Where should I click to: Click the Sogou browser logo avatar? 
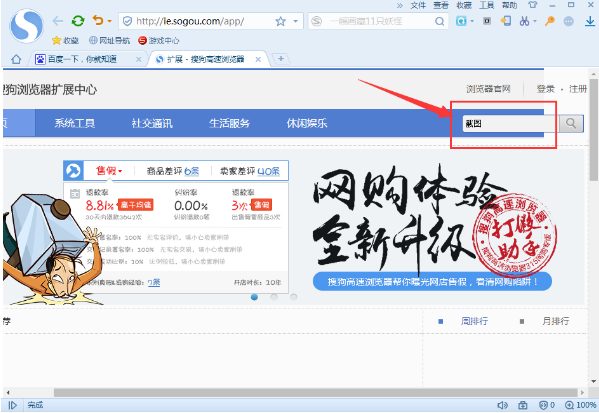(26, 26)
